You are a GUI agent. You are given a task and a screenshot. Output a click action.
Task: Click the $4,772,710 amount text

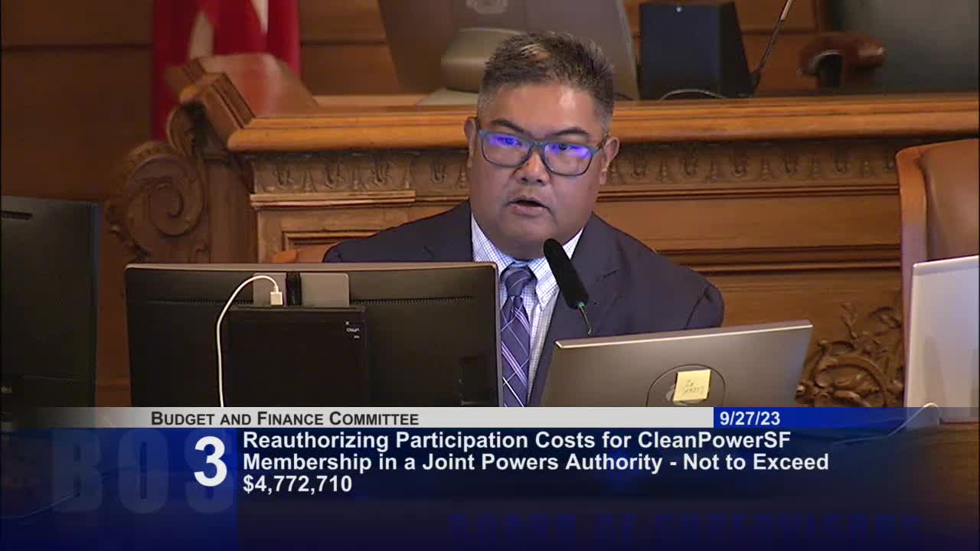[x=296, y=483]
